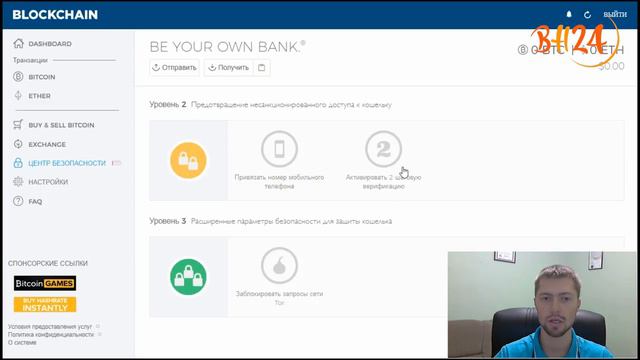Open Условия предоставления услуг link
Image resolution: width=640 pixels, height=360 pixels.
pos(50,327)
